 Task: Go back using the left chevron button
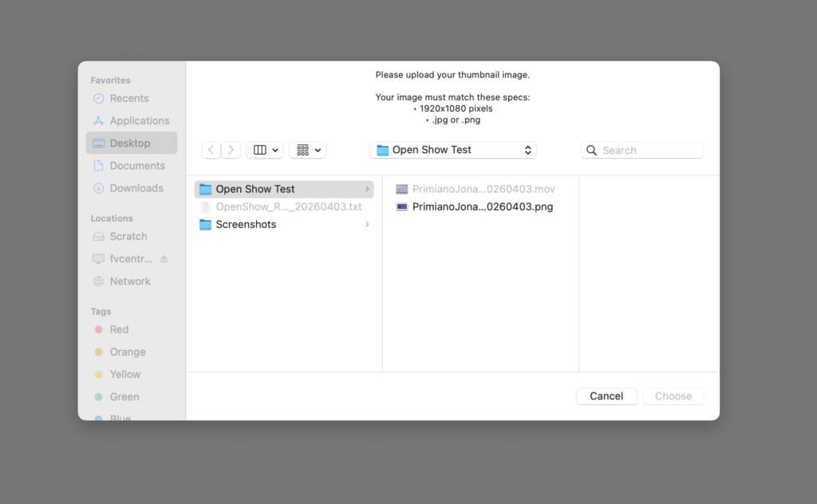coord(211,150)
